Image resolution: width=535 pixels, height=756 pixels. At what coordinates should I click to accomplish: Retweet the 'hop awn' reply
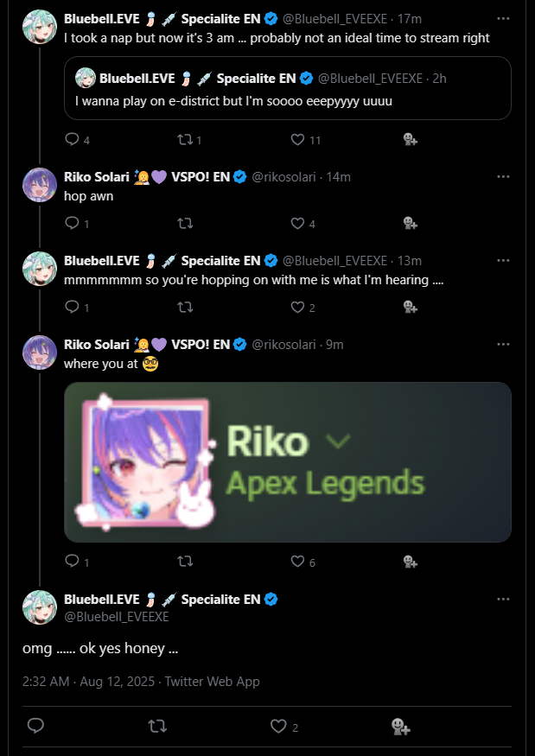click(184, 223)
